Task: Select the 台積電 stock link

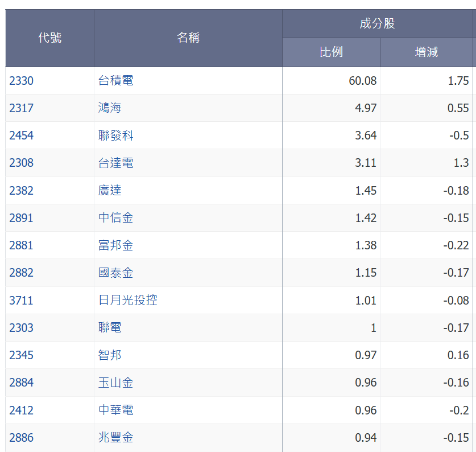Action: pyautogui.click(x=114, y=80)
